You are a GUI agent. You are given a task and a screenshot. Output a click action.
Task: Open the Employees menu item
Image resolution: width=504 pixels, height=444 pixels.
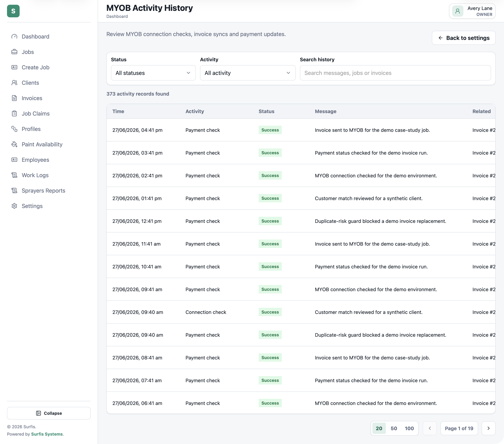coord(49,160)
